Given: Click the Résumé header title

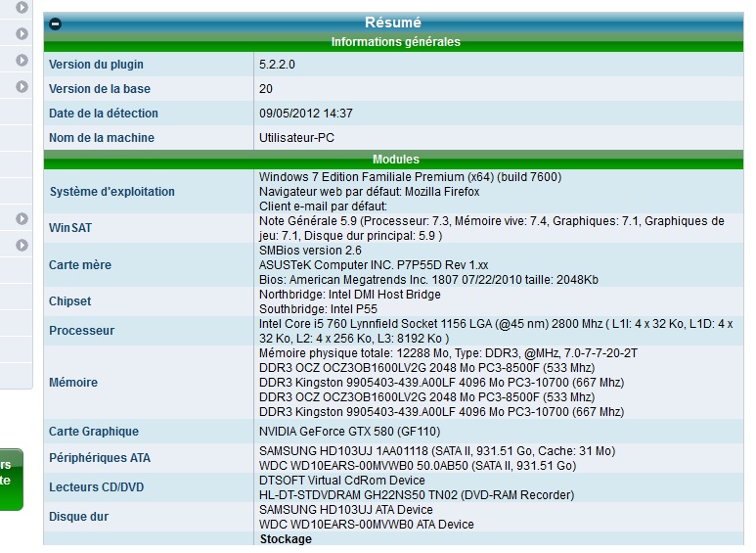Looking at the screenshot, I should (392, 23).
